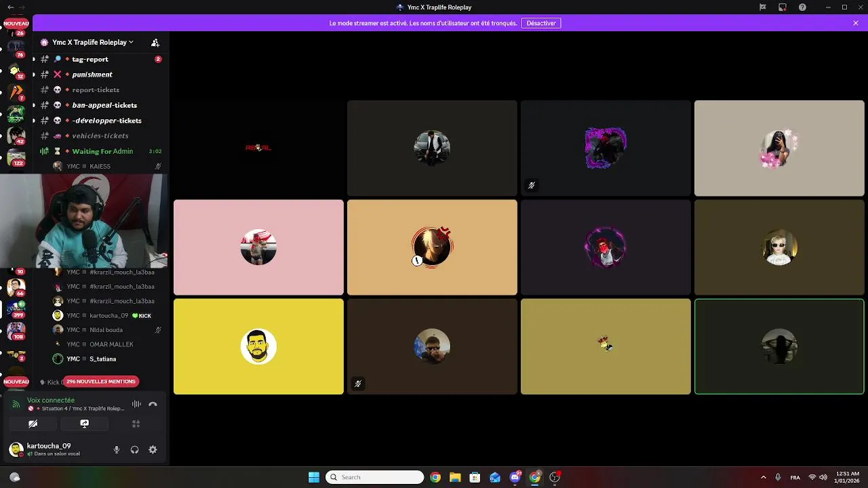Click the bottom NOUVEAU unread pill

(16, 382)
